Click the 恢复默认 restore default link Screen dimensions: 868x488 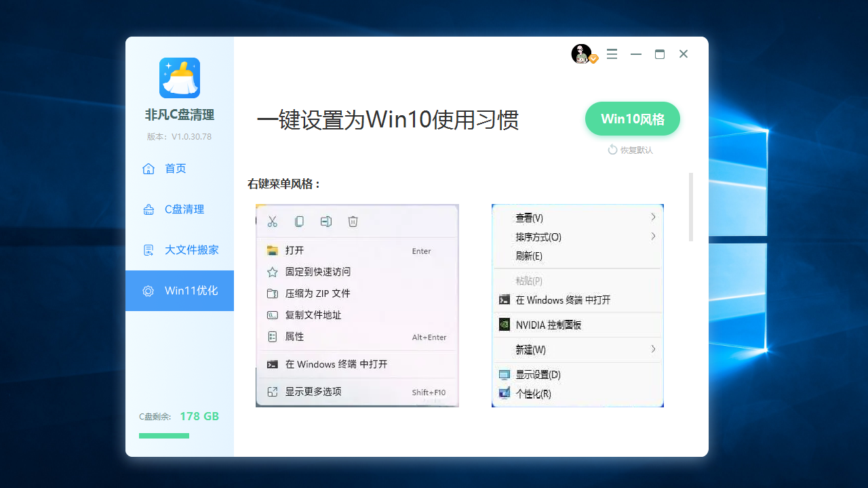click(631, 150)
